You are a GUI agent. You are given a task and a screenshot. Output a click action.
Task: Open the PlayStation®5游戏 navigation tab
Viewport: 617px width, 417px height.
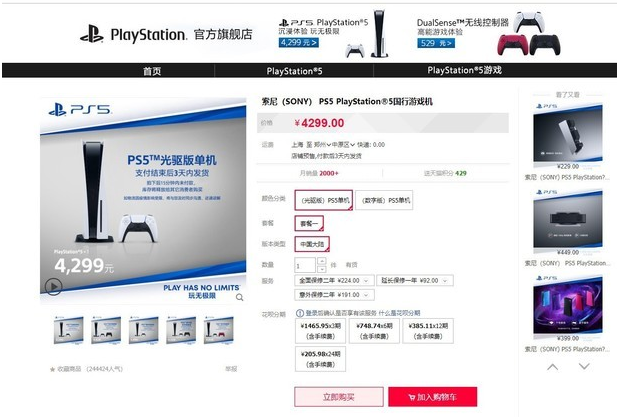click(464, 70)
